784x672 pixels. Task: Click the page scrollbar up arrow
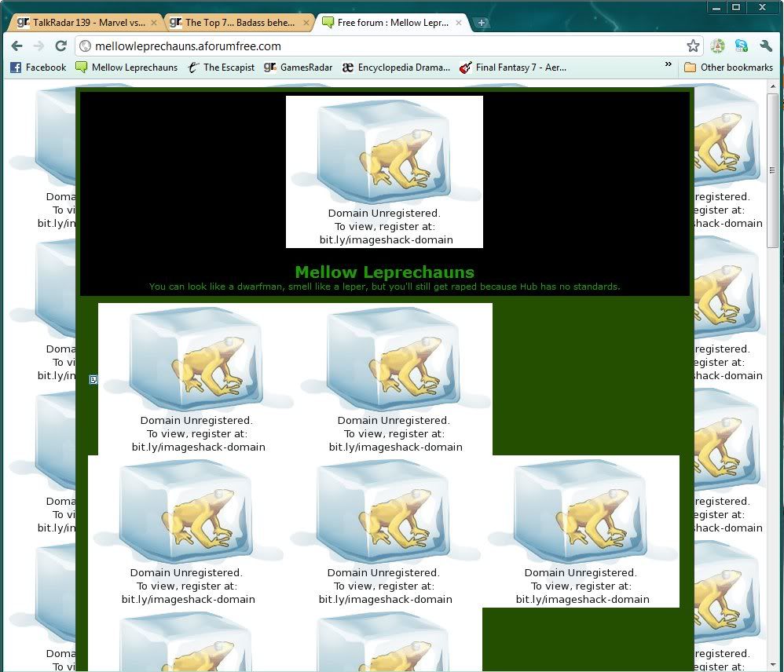click(773, 86)
